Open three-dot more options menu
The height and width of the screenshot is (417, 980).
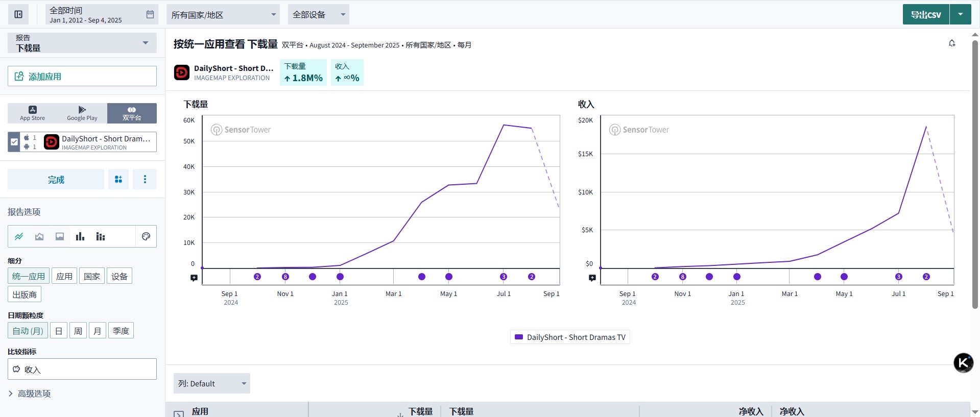[145, 179]
